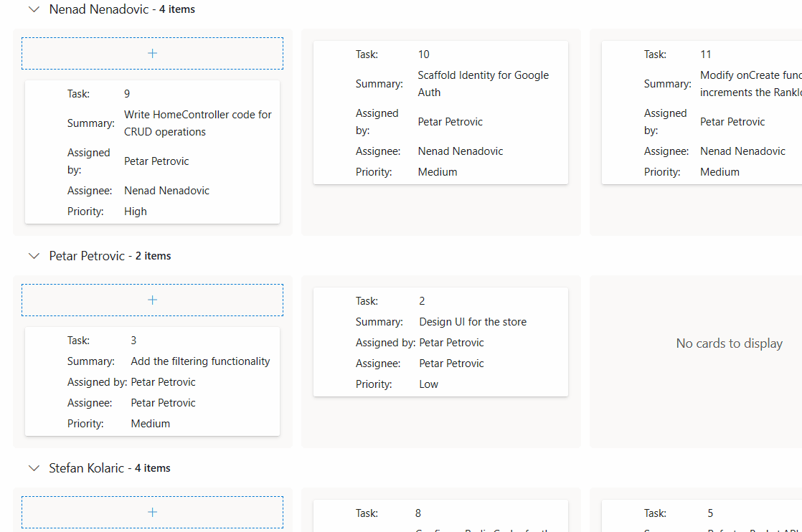Add a new card under Petar Petrovic

pos(152,299)
